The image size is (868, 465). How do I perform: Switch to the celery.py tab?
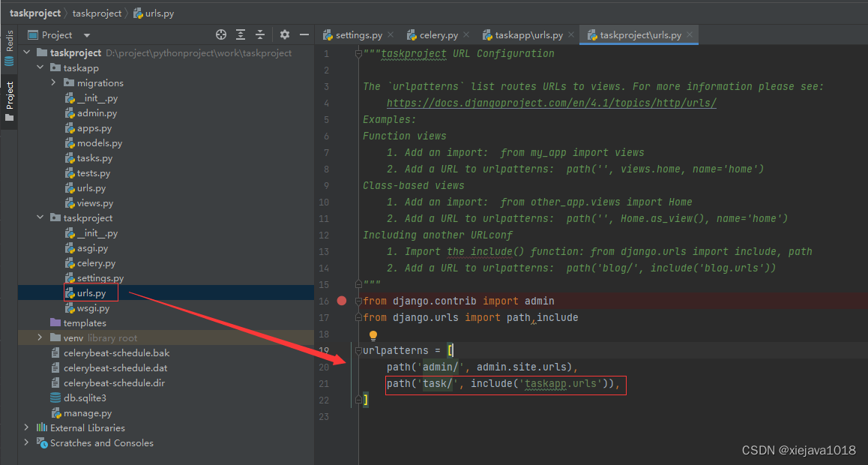coord(438,35)
